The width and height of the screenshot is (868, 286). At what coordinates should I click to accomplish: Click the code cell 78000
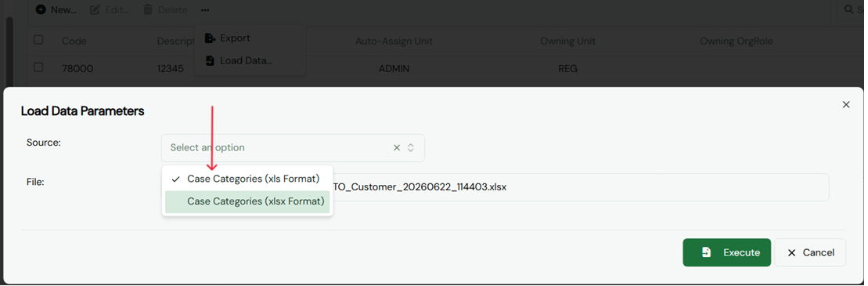point(77,69)
